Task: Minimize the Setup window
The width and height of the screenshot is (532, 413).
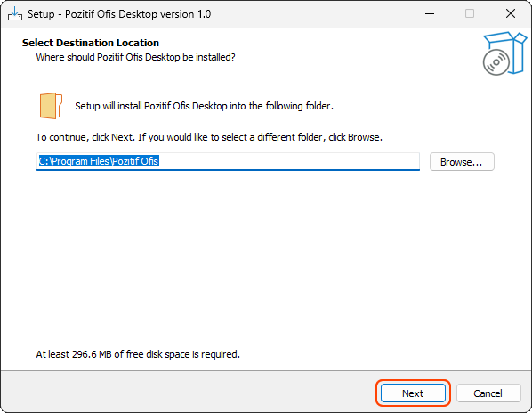Action: click(430, 14)
